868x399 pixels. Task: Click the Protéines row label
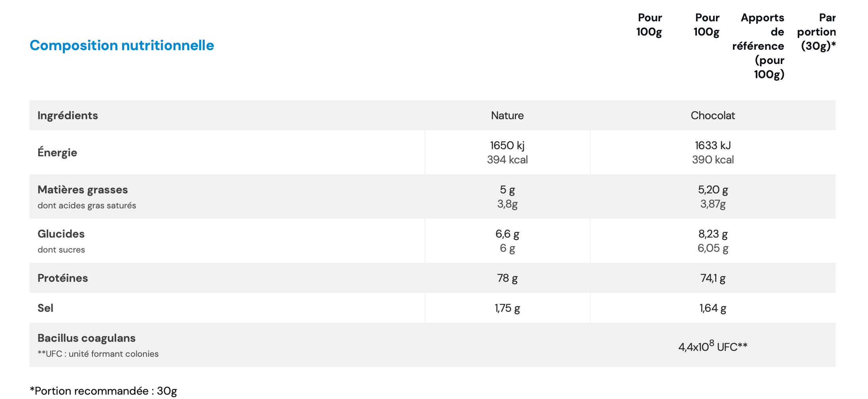coord(62,278)
